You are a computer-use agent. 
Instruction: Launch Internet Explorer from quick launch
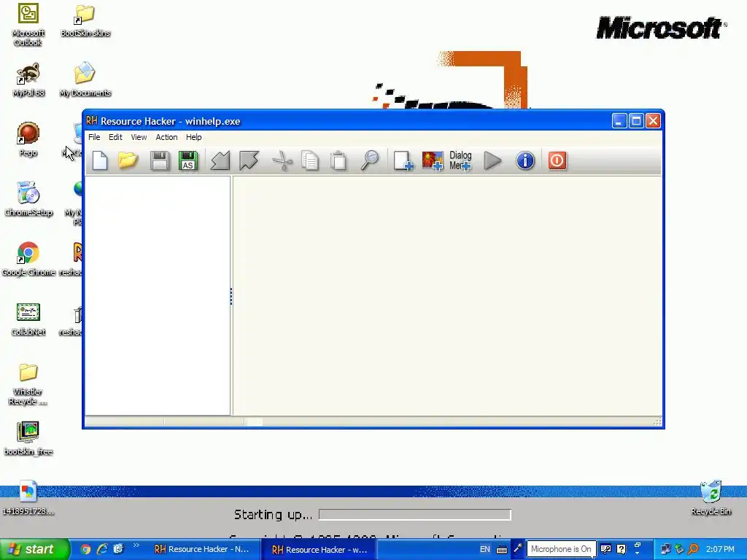tap(102, 549)
